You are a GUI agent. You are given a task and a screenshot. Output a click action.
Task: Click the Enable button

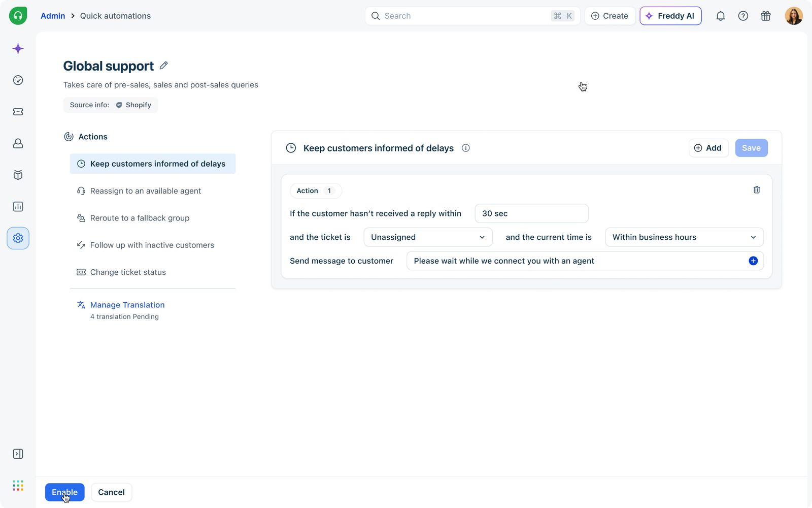[x=64, y=492]
